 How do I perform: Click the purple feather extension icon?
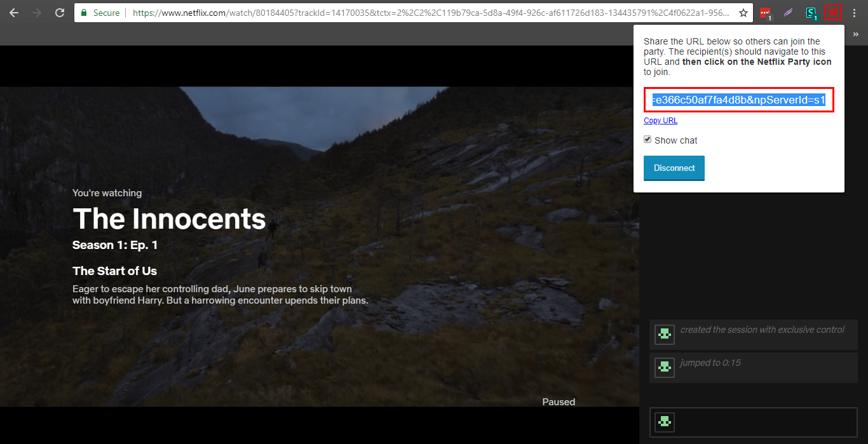788,13
